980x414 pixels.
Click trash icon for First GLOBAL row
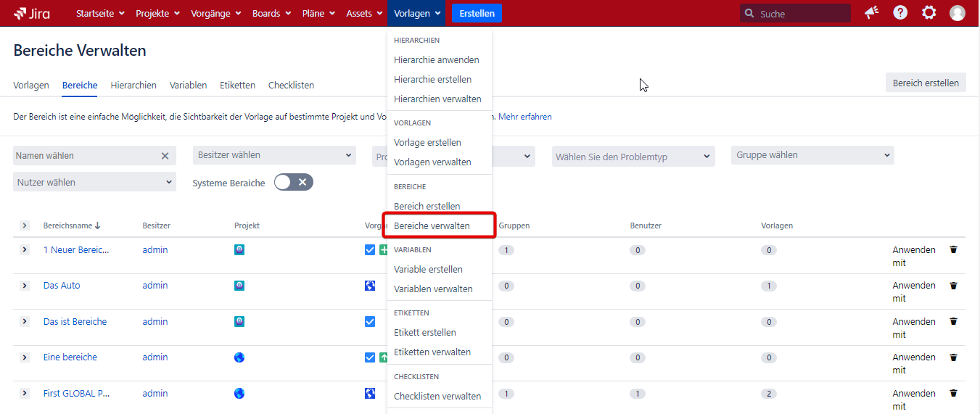[x=953, y=394]
